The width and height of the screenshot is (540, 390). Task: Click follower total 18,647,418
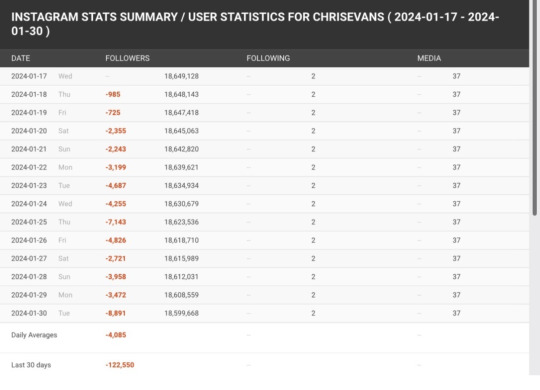pyautogui.click(x=181, y=113)
